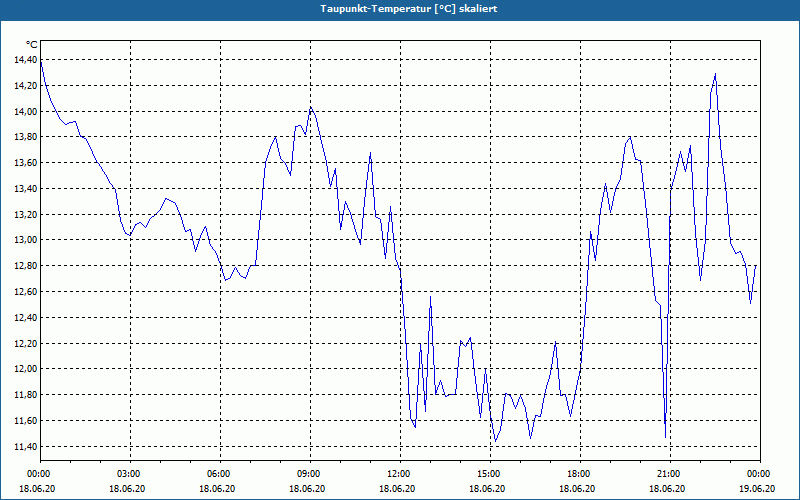Image resolution: width=800 pixels, height=500 pixels.
Task: Click the 11,40 y-axis value
Action: click(x=26, y=447)
